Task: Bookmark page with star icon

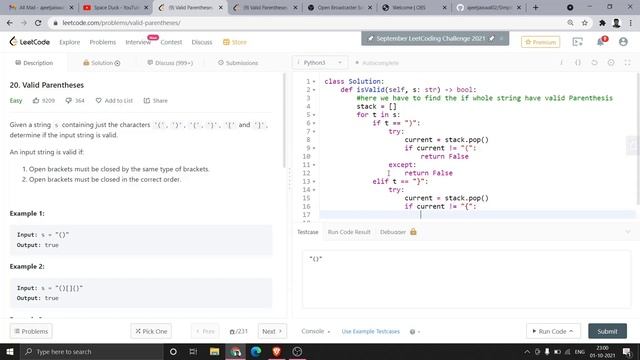Action: [584, 23]
